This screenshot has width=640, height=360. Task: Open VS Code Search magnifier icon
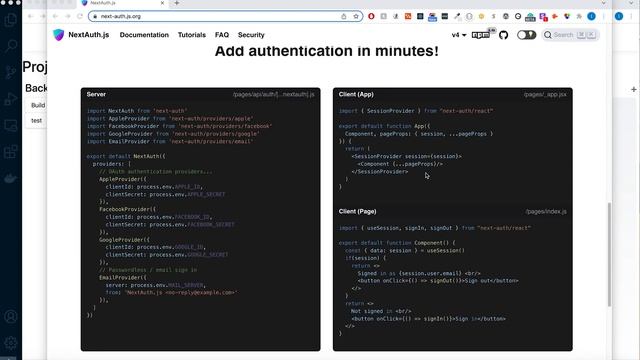click(x=11, y=45)
